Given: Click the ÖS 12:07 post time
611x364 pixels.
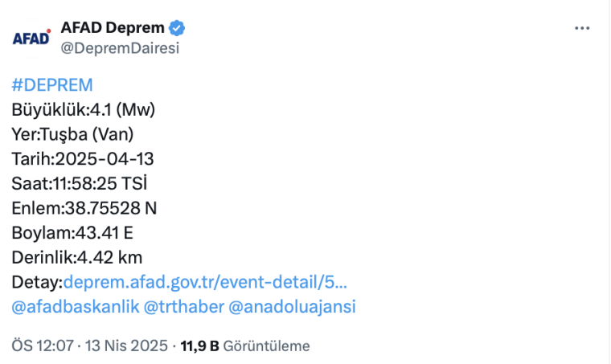Looking at the screenshot, I should click(x=43, y=346).
